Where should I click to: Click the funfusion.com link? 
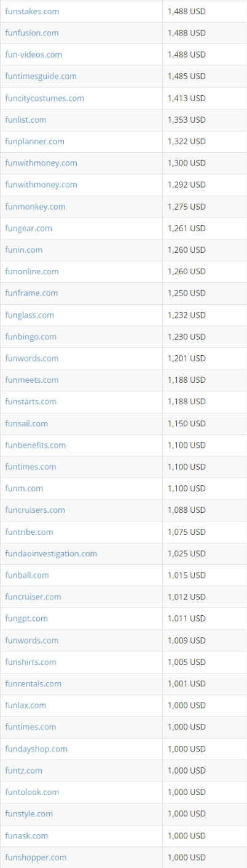coord(32,33)
